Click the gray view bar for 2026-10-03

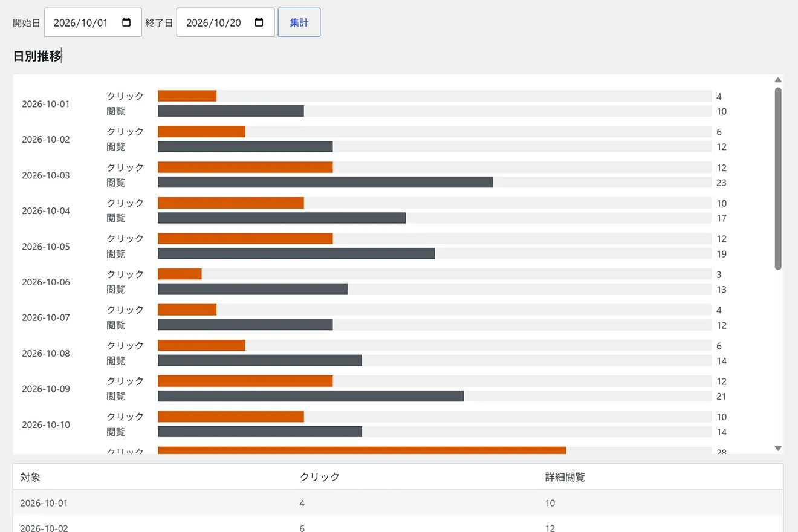click(x=325, y=182)
